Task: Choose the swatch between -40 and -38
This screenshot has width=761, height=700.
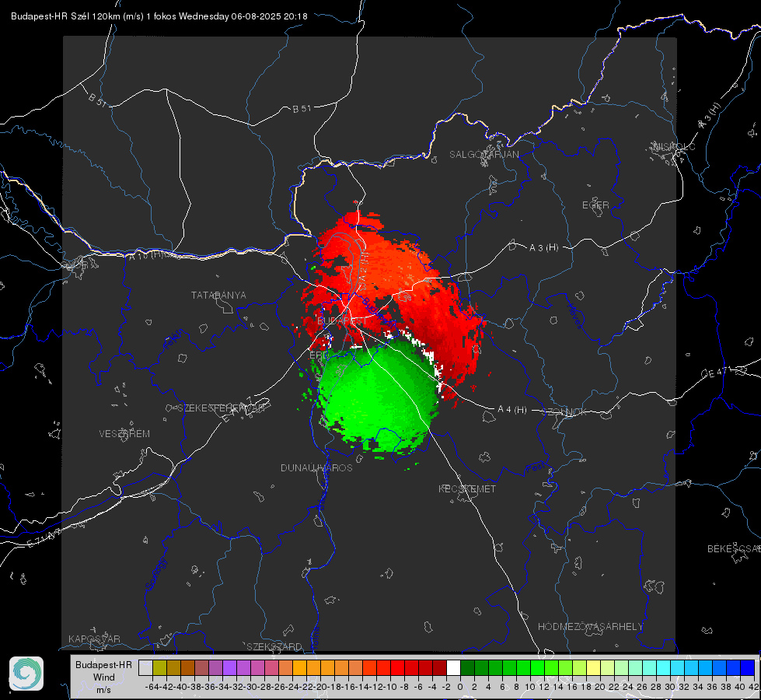Action: coord(187,667)
